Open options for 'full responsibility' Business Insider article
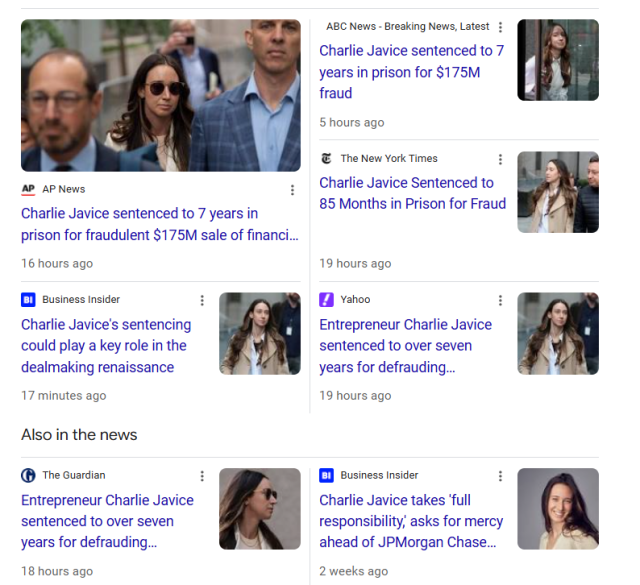This screenshot has width=640, height=585. tap(500, 476)
